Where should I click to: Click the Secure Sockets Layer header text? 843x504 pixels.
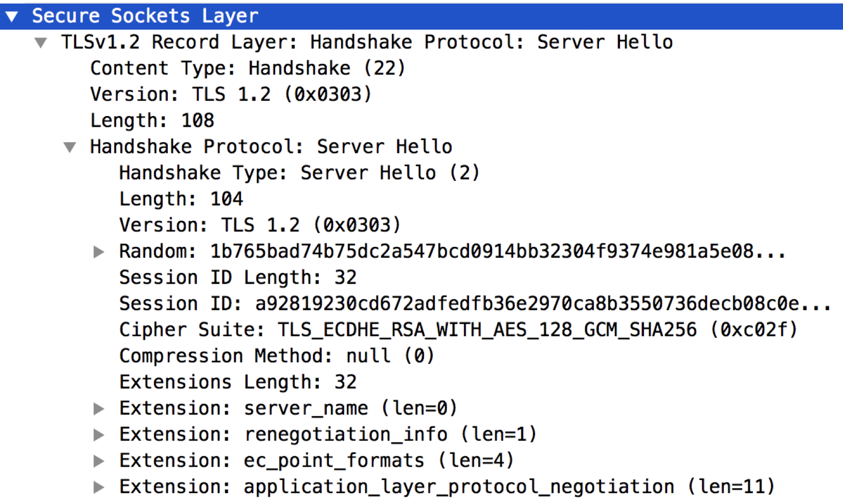[145, 16]
